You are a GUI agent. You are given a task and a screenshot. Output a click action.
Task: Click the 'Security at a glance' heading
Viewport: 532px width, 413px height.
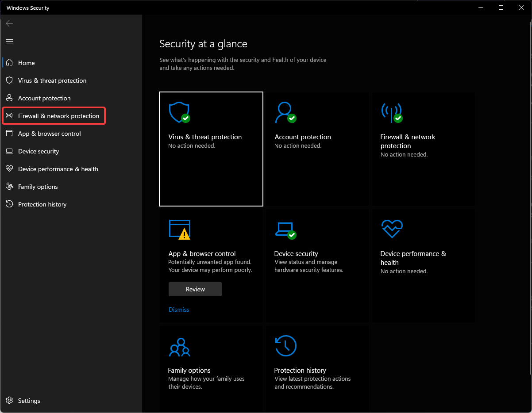(x=203, y=44)
